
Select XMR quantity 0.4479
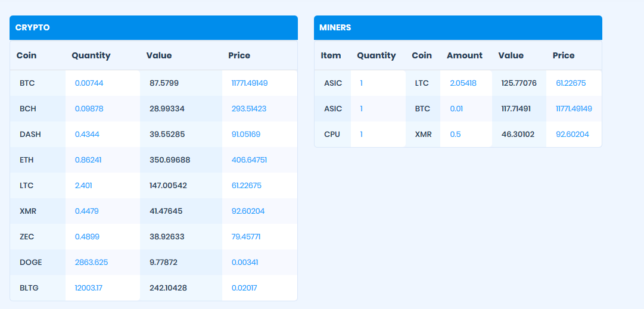point(87,211)
